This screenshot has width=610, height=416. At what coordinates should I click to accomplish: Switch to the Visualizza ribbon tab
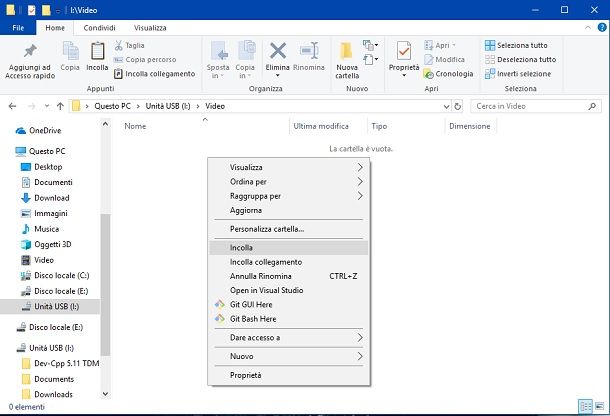click(x=150, y=28)
